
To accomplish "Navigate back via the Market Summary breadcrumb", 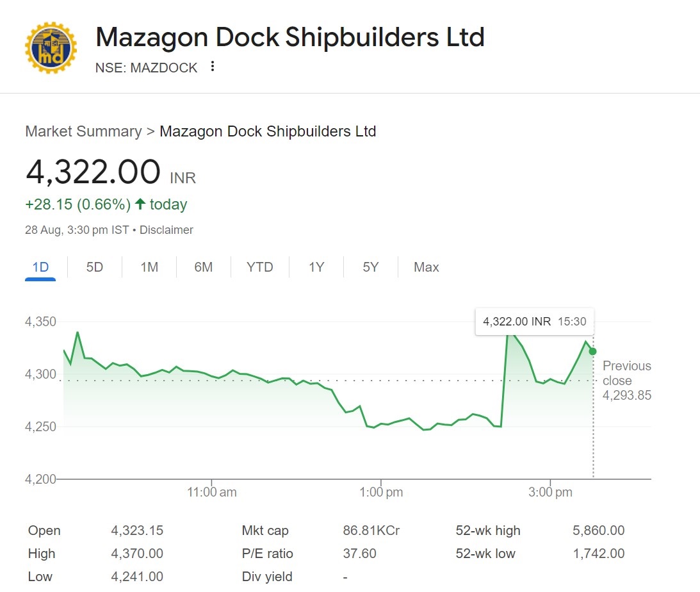I will (x=83, y=131).
